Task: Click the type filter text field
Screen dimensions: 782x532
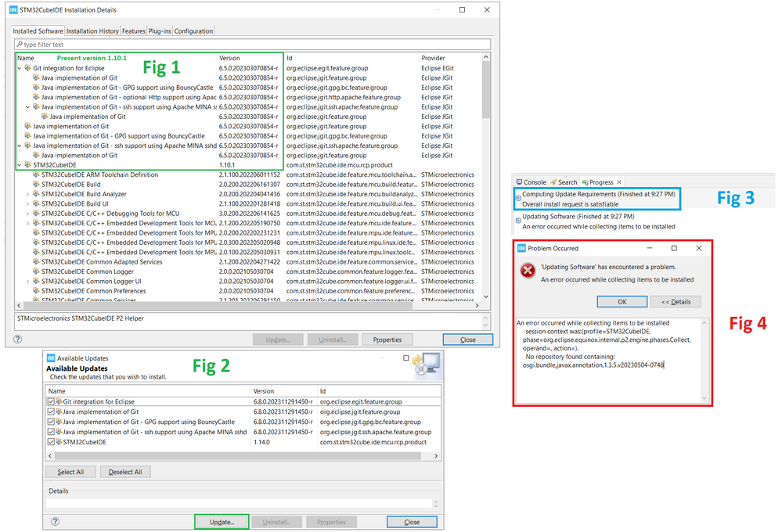Action: point(252,45)
